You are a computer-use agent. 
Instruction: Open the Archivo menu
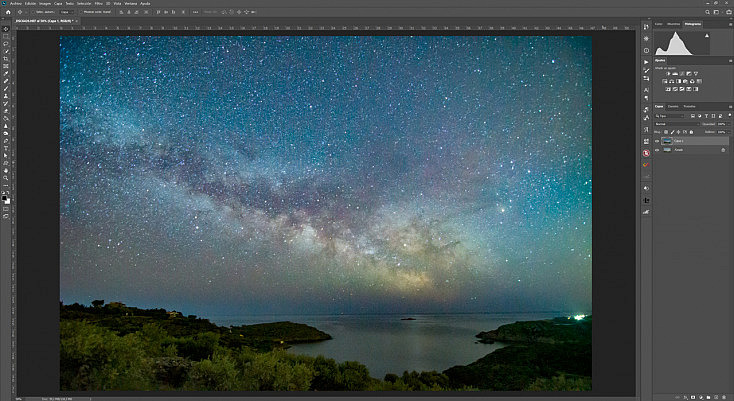coord(16,3)
